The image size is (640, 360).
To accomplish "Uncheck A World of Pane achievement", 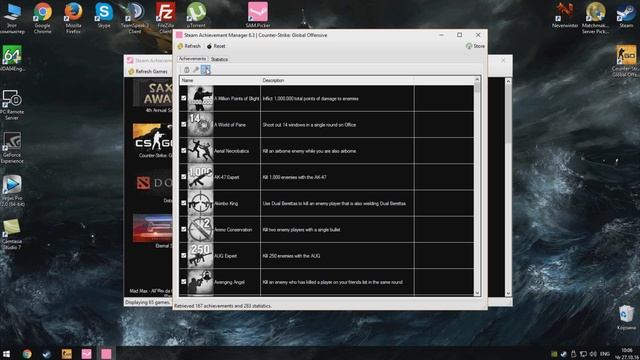I will 184,124.
